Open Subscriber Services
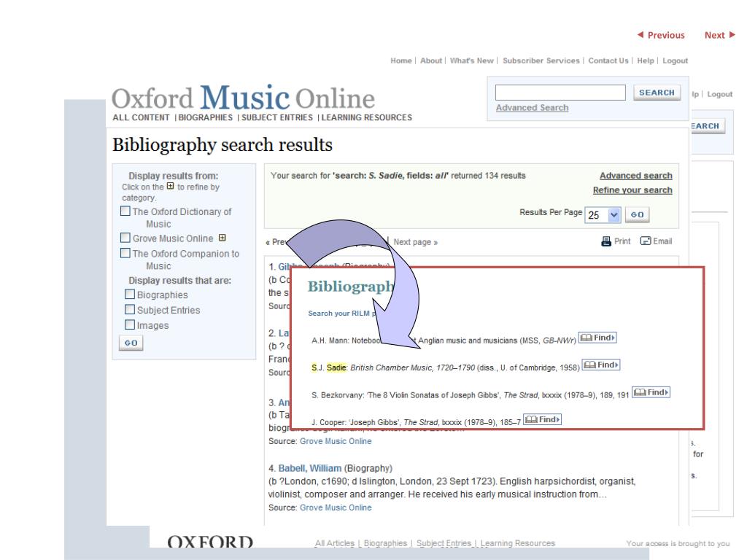The width and height of the screenshot is (747, 560). 541,61
